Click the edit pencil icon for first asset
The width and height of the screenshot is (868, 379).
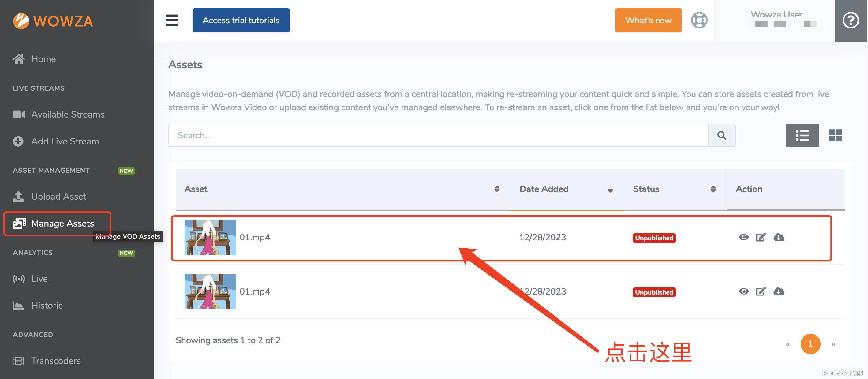click(761, 237)
